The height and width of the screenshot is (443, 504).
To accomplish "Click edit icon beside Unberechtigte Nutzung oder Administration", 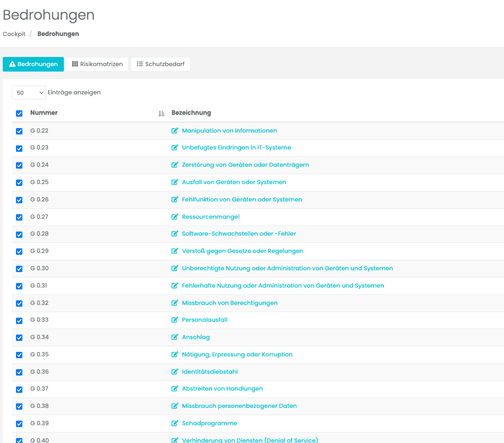I will (175, 268).
